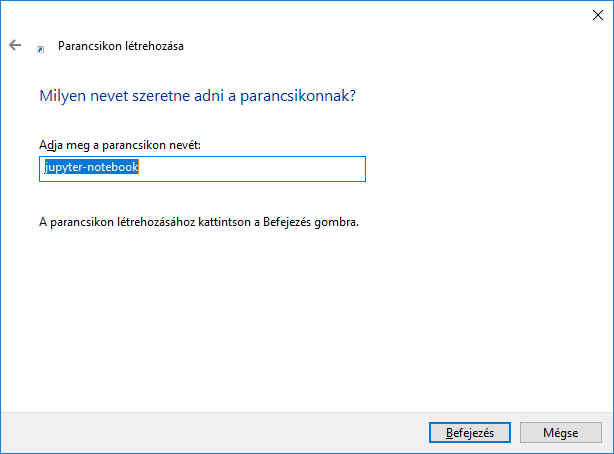The image size is (614, 454).
Task: Click the empty title bar area
Action: click(x=300, y=14)
